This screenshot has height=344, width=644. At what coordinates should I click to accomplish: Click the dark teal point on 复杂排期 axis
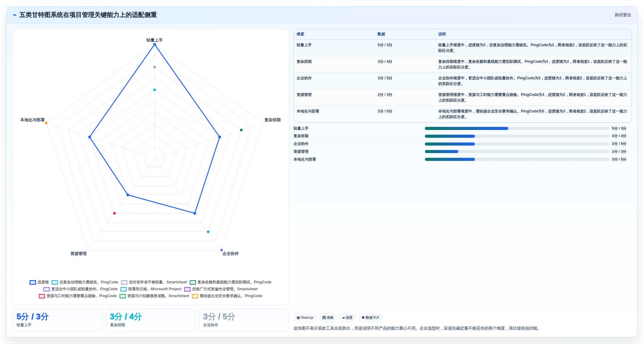[x=241, y=130]
